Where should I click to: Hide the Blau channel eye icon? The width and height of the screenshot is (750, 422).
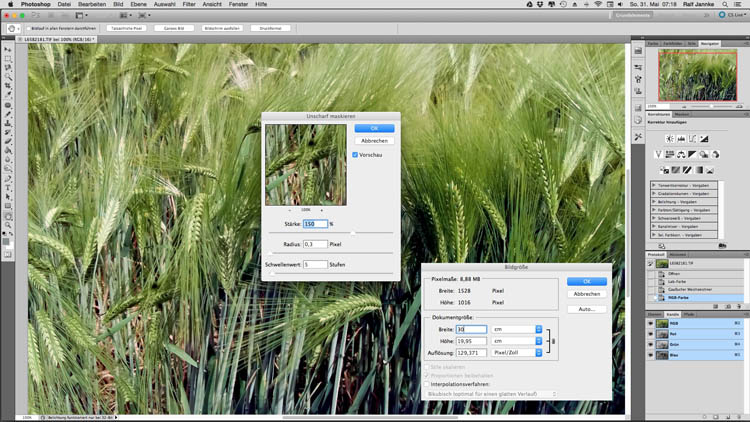(651, 355)
